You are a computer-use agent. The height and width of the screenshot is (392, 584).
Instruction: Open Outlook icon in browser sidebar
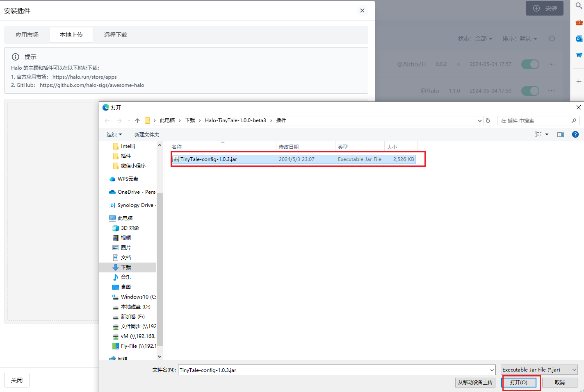coord(579,39)
